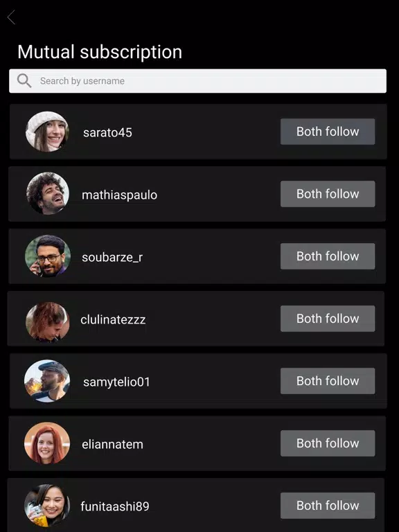Click Both follow next to soubarze_r
Viewport: 399px width, 532px height.
coord(328,256)
